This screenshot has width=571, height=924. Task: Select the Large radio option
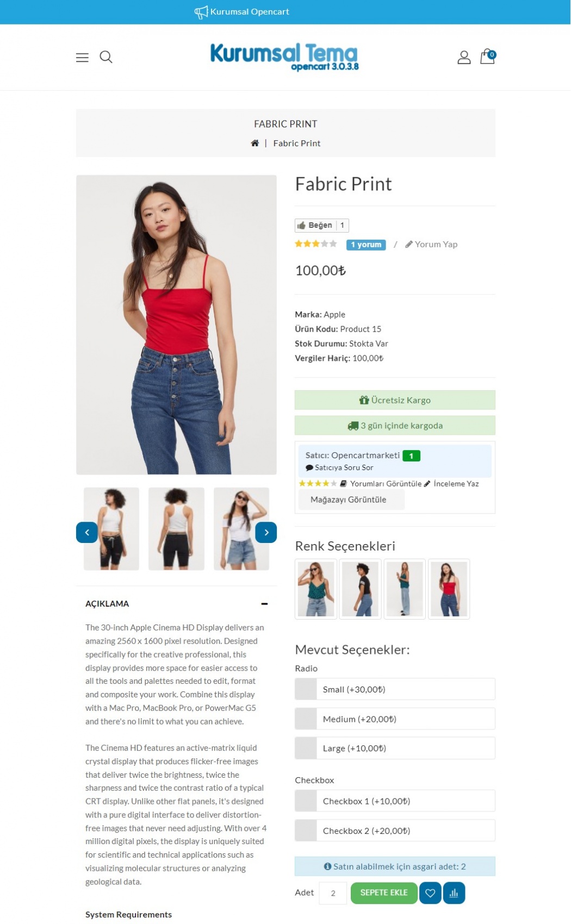coord(395,748)
